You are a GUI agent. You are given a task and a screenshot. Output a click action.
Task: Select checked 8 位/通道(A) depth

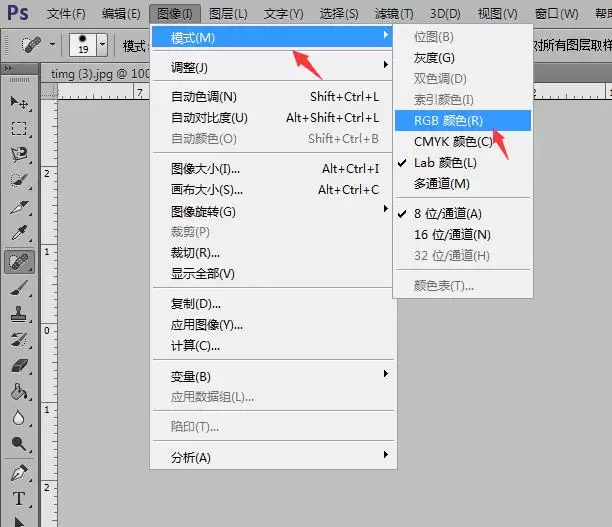click(463, 214)
